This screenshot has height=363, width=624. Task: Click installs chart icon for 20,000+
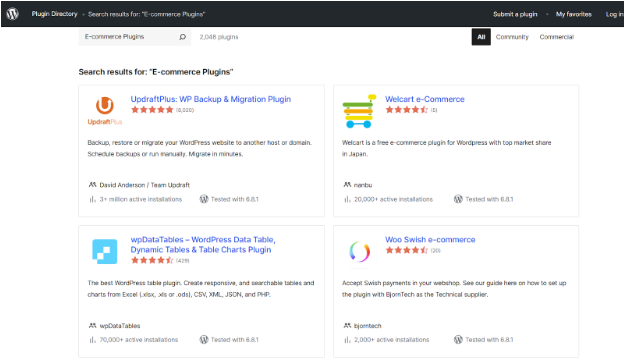tap(347, 199)
